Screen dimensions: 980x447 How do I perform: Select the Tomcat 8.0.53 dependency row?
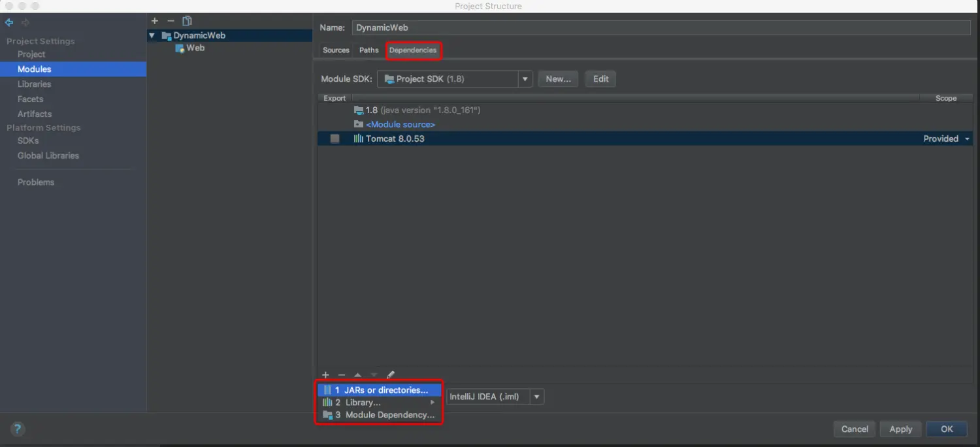point(645,139)
